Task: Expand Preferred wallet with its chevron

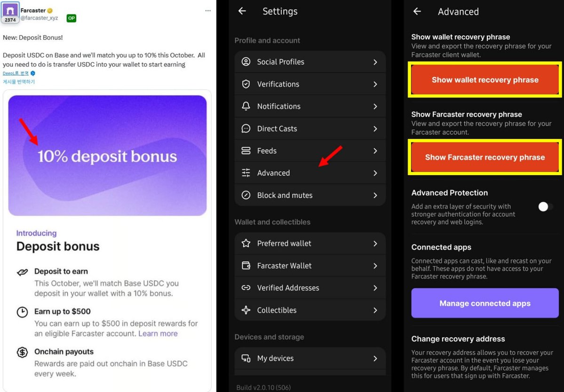Action: pyautogui.click(x=375, y=244)
